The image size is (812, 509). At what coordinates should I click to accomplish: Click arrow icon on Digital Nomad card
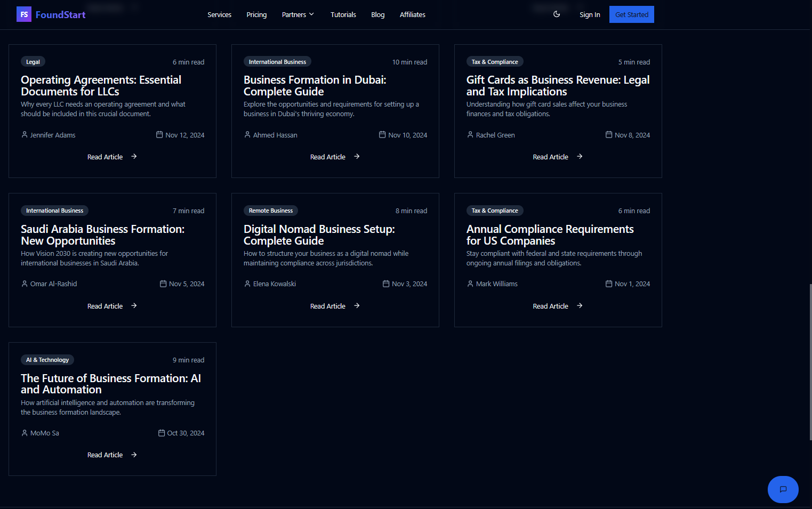(357, 306)
